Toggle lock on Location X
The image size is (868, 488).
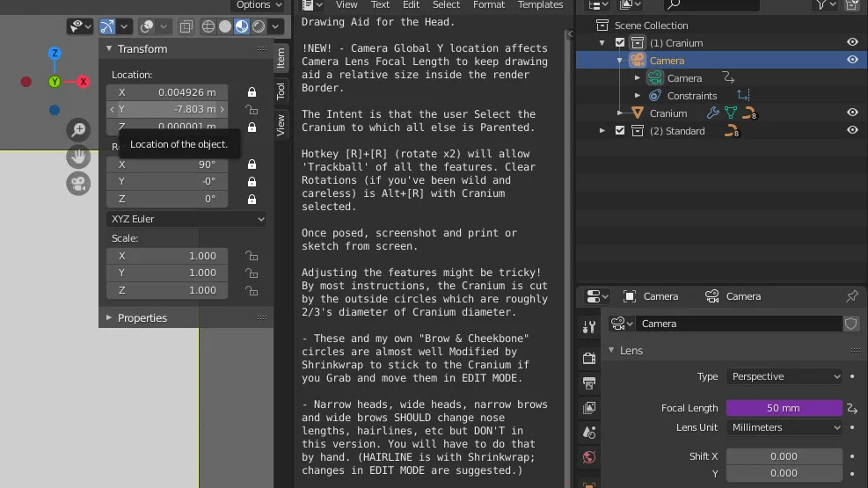pos(252,92)
